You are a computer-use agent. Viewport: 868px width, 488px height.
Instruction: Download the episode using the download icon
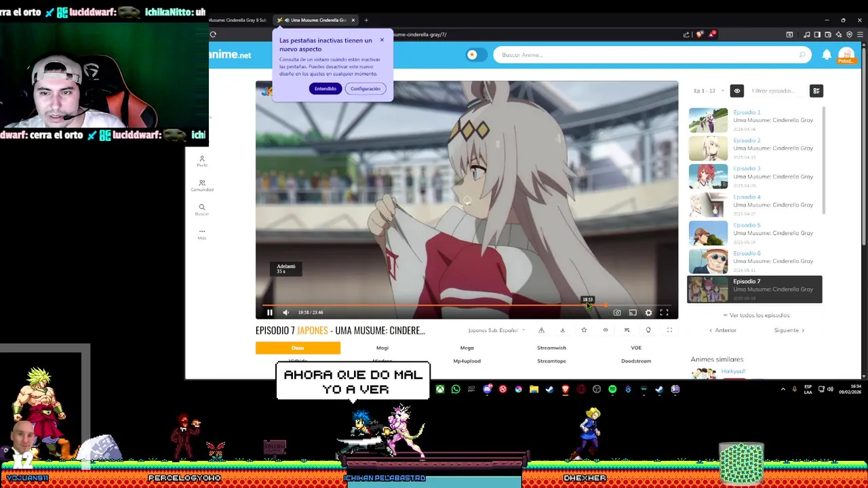pos(562,330)
